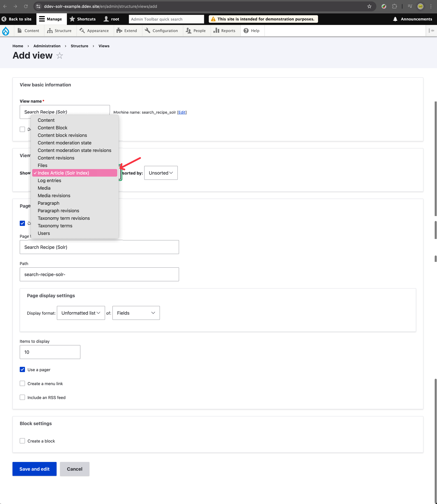
Task: Click the browser reload icon
Action: 26,6
